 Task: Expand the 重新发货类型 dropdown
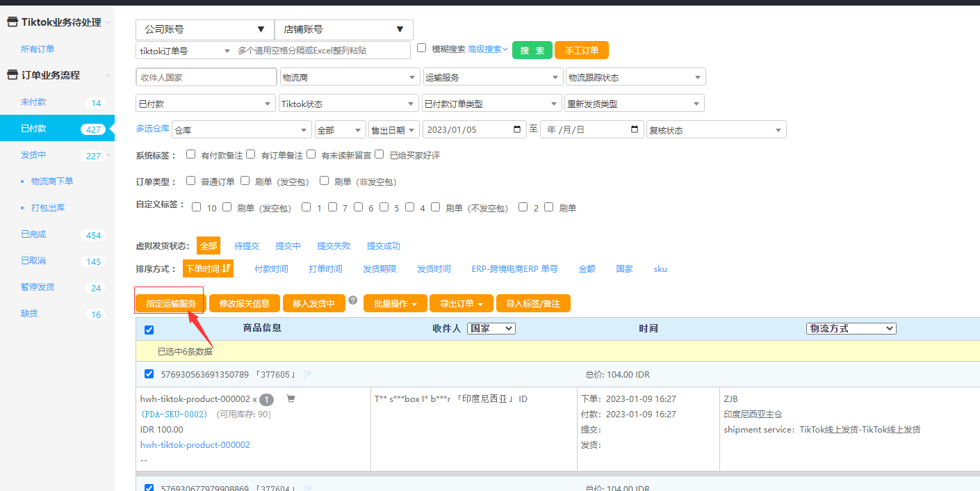[635, 104]
